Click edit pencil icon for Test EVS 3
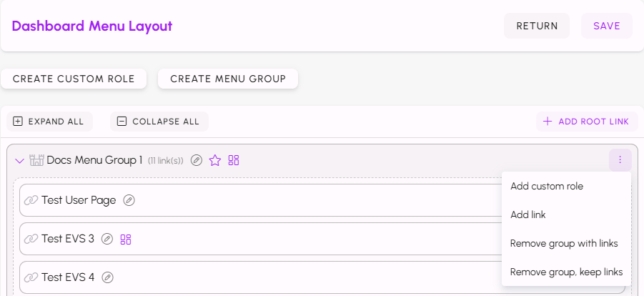Image resolution: width=644 pixels, height=296 pixels. point(107,239)
